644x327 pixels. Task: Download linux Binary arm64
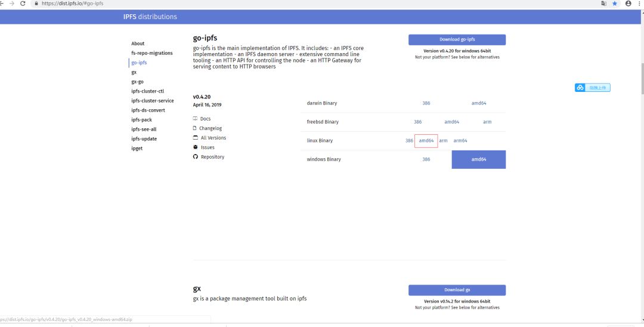(x=460, y=140)
